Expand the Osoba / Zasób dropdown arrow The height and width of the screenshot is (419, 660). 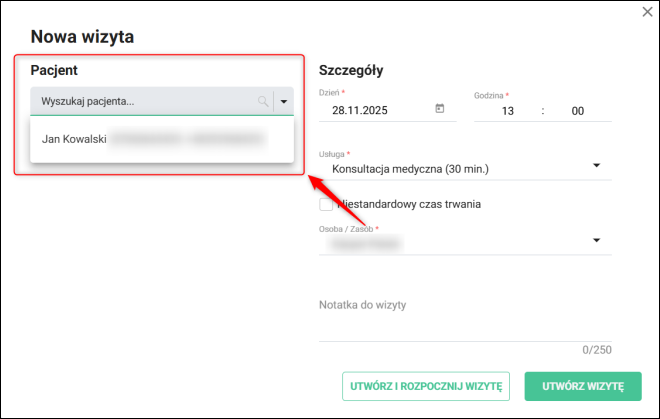[x=597, y=240]
